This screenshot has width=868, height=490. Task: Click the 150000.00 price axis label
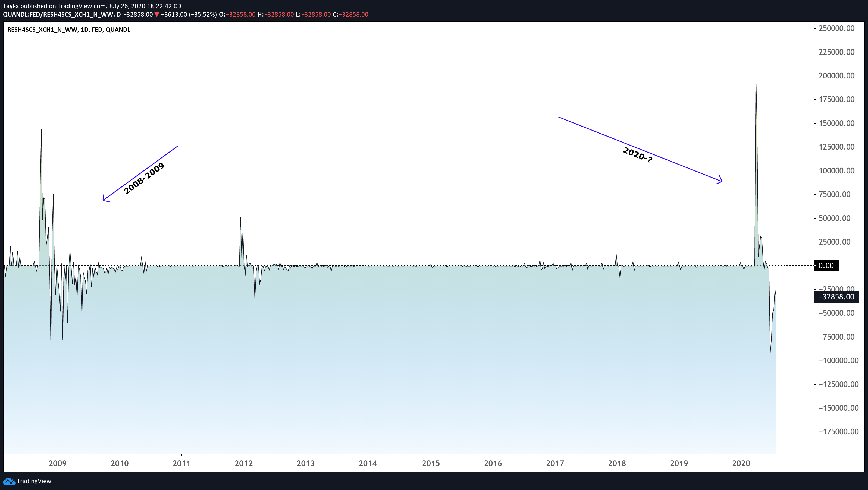(837, 123)
